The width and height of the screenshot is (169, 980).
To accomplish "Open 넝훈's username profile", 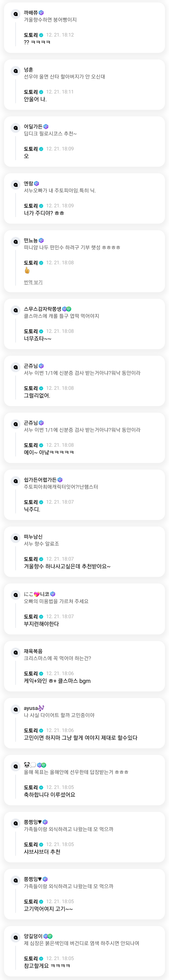I will click(x=28, y=70).
